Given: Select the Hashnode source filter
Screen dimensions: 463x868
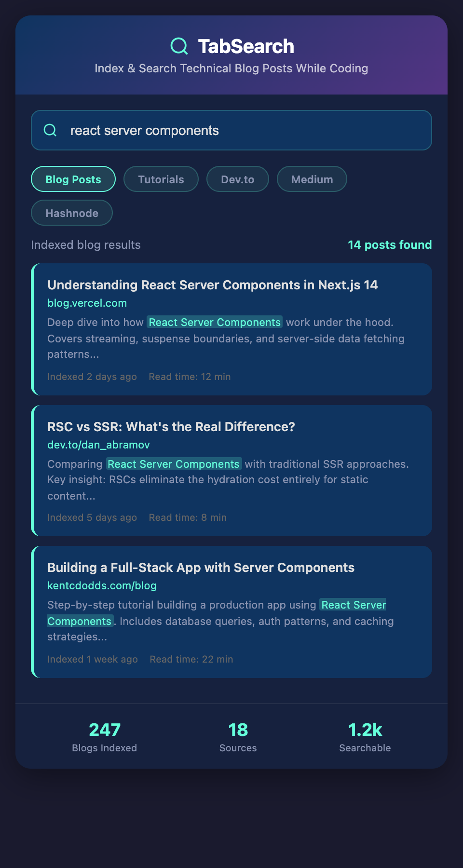Looking at the screenshot, I should pos(72,213).
